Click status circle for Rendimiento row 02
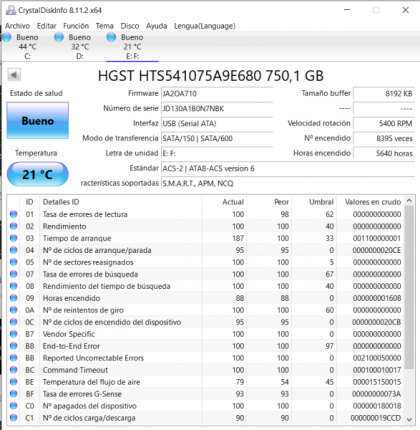Image resolution: width=420 pixels, height=430 pixels. (14, 226)
